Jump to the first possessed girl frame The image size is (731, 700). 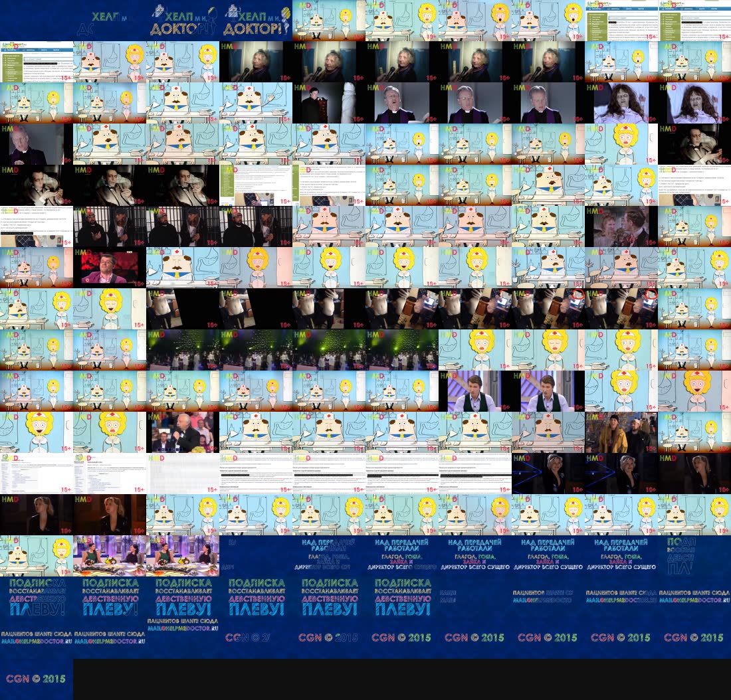[621, 103]
